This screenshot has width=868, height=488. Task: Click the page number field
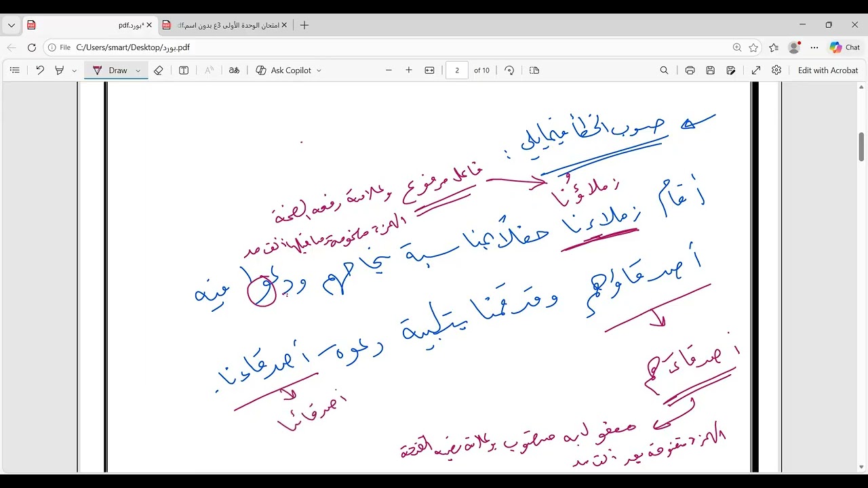[x=457, y=70]
